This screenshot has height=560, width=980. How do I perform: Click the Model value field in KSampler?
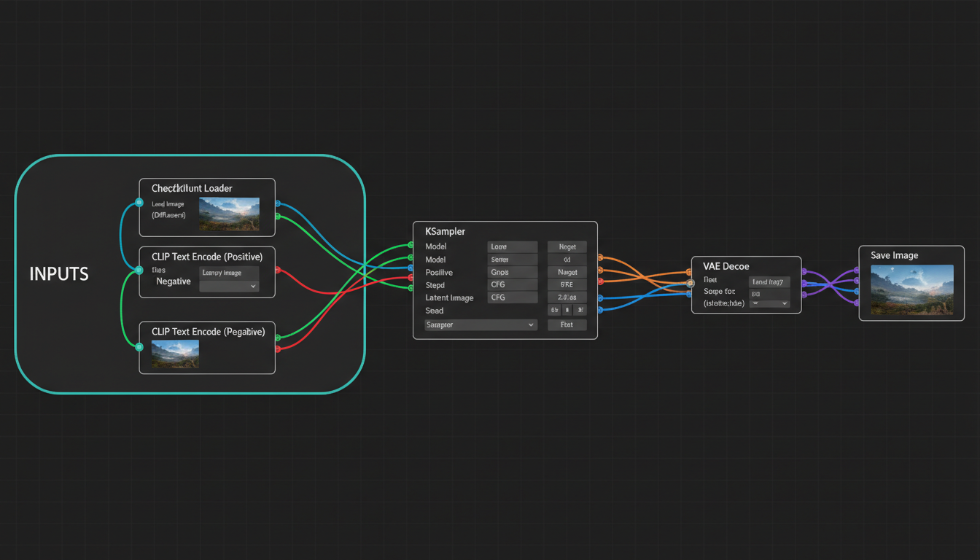[x=512, y=246]
